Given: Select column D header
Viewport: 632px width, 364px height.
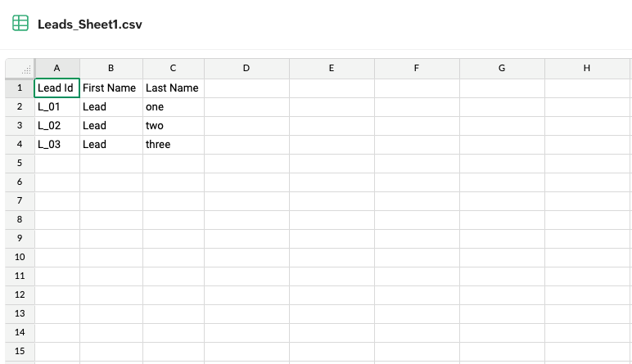Looking at the screenshot, I should [246, 69].
